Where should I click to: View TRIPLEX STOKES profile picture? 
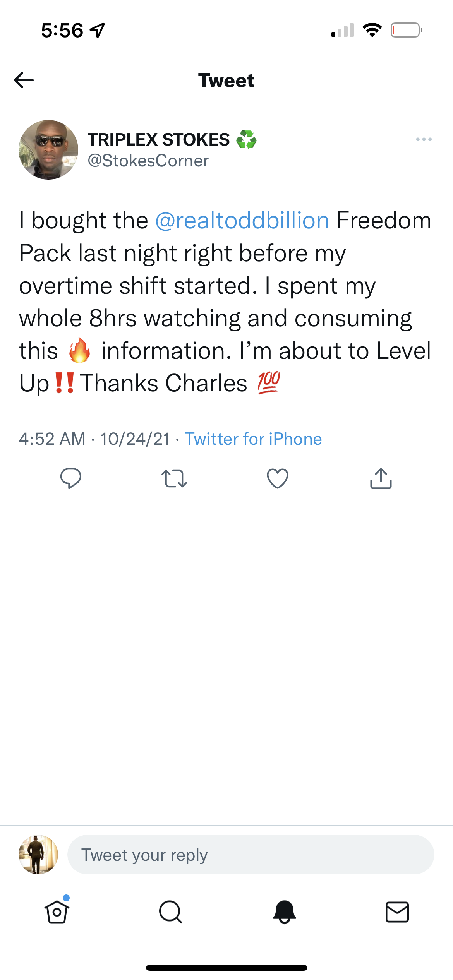click(x=48, y=150)
